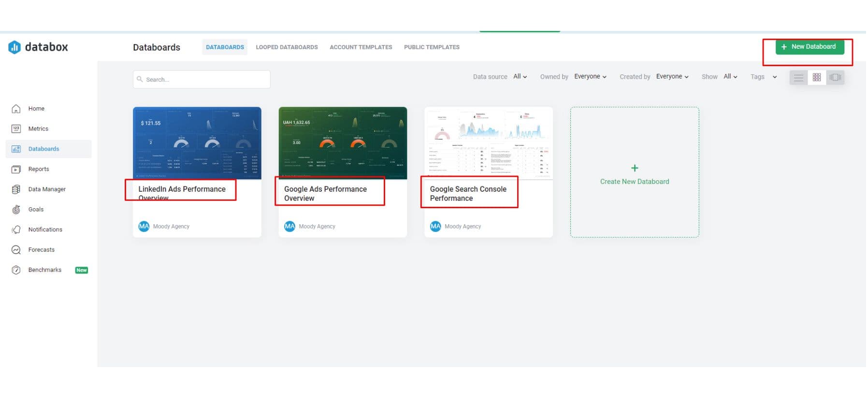This screenshot has height=398, width=868.
Task: Open the Owned by Everyone dropdown
Action: [590, 77]
